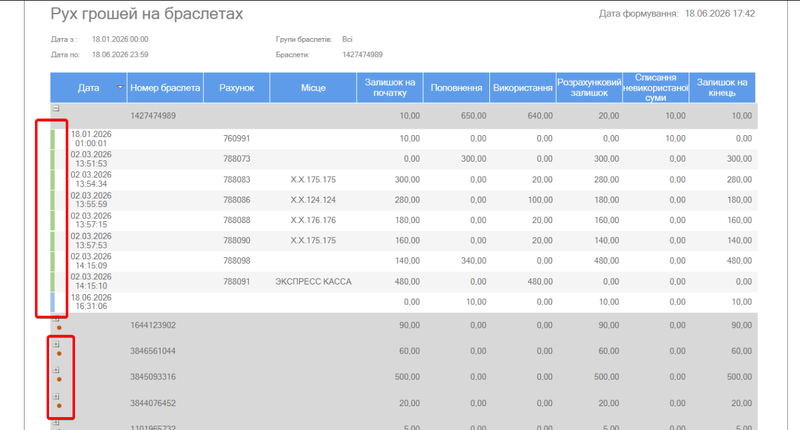Screen dimensions: 800x430
Task: Click the 650,00 top-up total
Action: tap(473, 116)
